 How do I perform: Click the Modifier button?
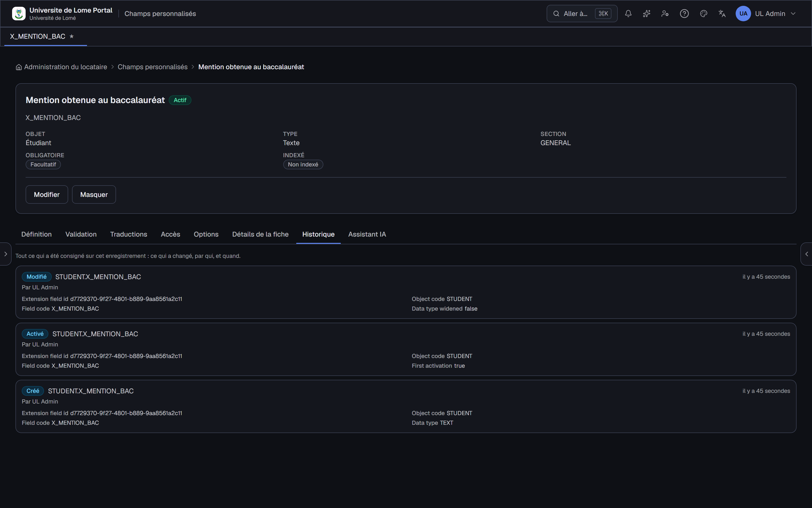tap(47, 194)
